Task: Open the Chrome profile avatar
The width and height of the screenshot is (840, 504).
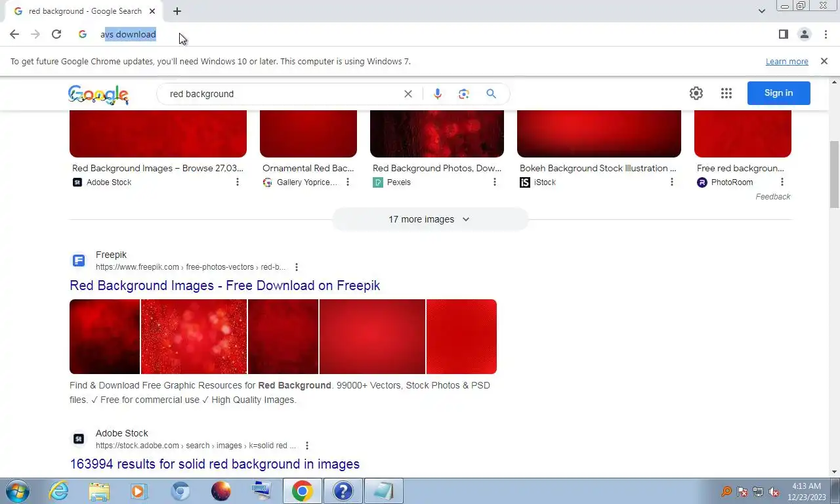Action: tap(804, 34)
